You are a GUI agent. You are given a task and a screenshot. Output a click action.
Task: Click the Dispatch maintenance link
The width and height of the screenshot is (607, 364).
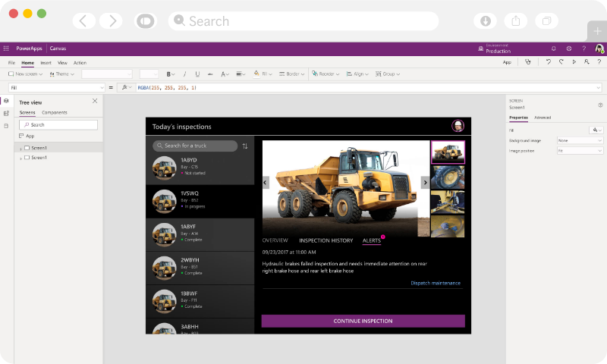pyautogui.click(x=436, y=283)
